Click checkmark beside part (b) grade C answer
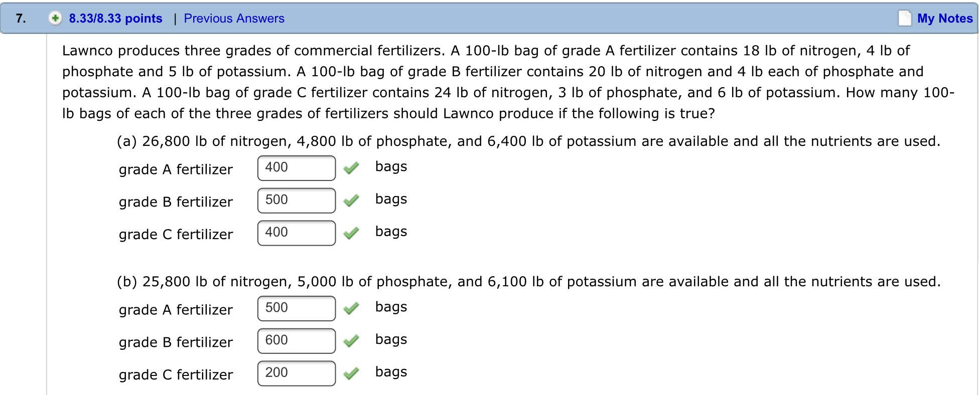The image size is (980, 395). [351, 373]
